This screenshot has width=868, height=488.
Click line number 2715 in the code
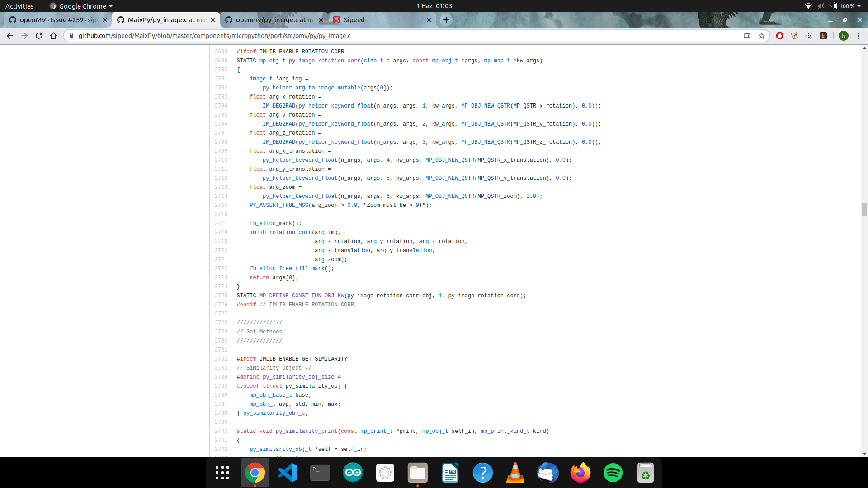pyautogui.click(x=221, y=205)
